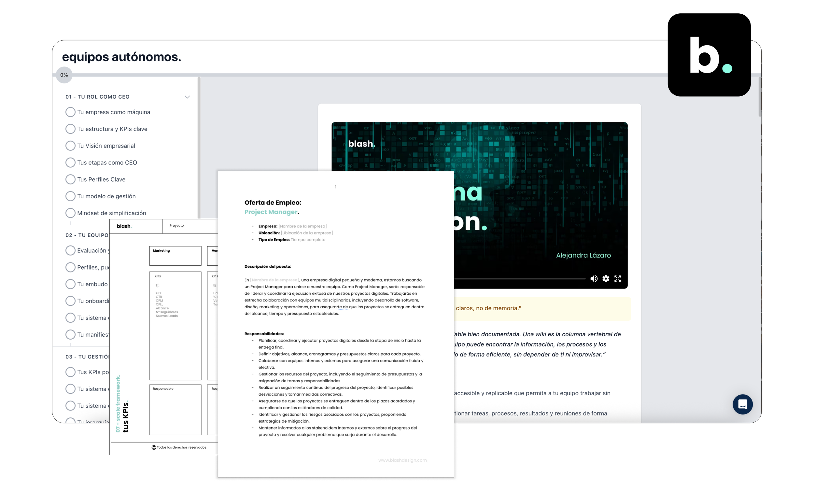
Task: Click the video progress timeline bar
Action: (x=519, y=278)
